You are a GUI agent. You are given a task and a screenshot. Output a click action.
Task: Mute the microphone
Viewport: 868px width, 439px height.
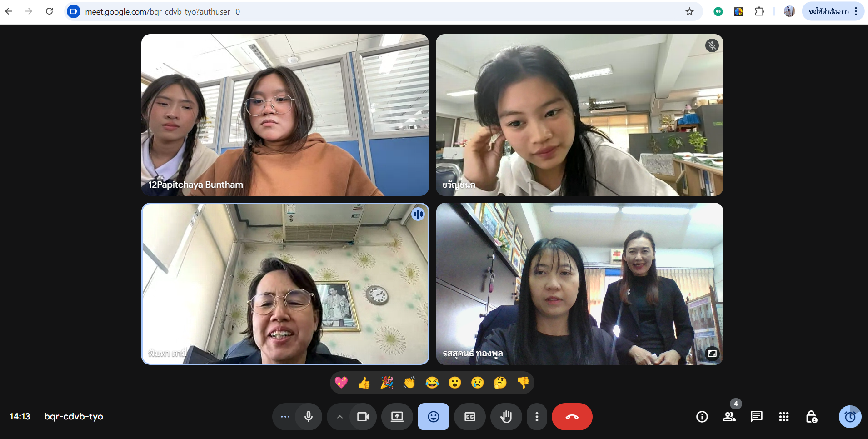(x=309, y=417)
